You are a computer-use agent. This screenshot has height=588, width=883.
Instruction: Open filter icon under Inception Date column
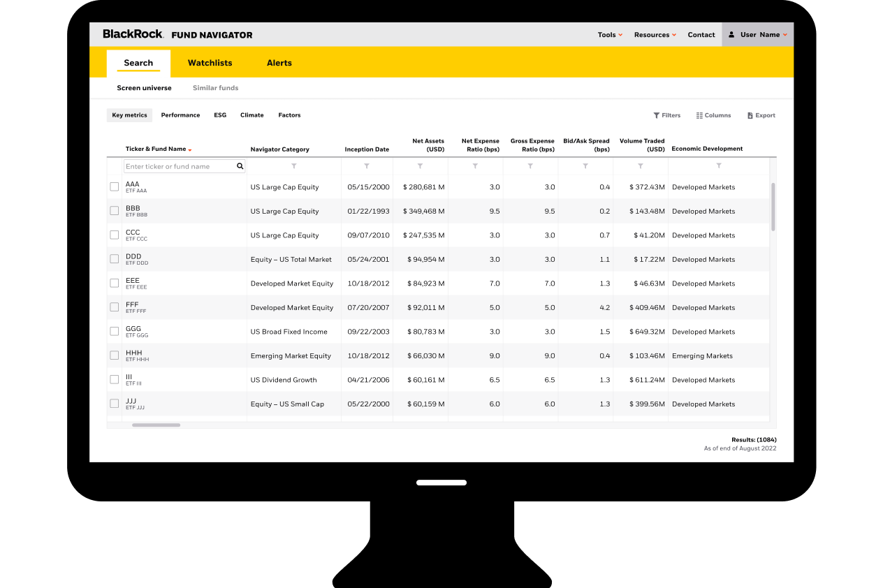(367, 166)
